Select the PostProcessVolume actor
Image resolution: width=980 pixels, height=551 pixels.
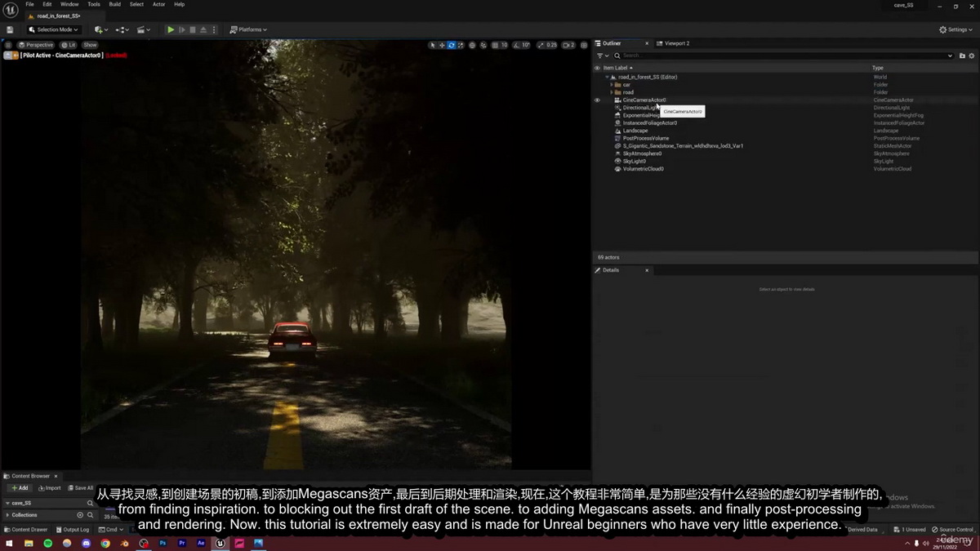646,139
